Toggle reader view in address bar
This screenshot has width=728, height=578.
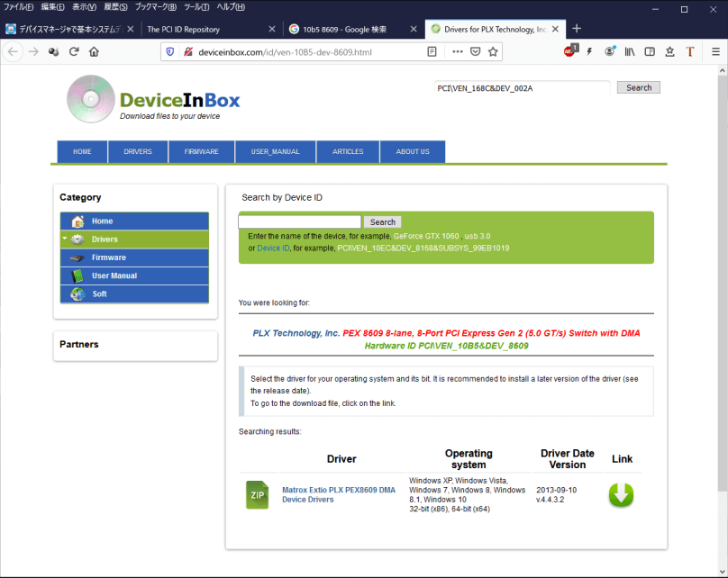click(432, 52)
